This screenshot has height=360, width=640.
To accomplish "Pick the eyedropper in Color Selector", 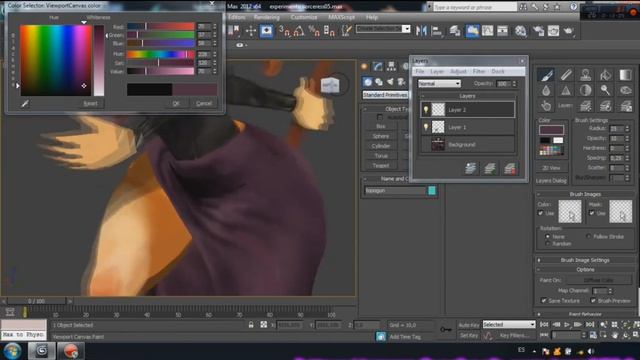I will click(x=25, y=104).
